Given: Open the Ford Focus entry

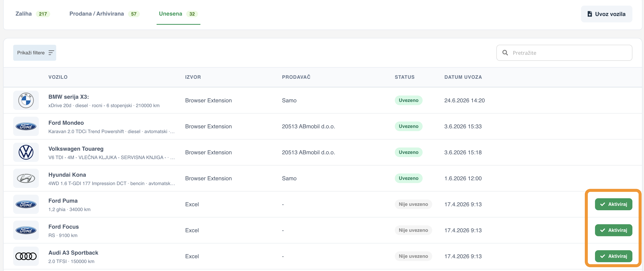Looking at the screenshot, I should [x=64, y=227].
